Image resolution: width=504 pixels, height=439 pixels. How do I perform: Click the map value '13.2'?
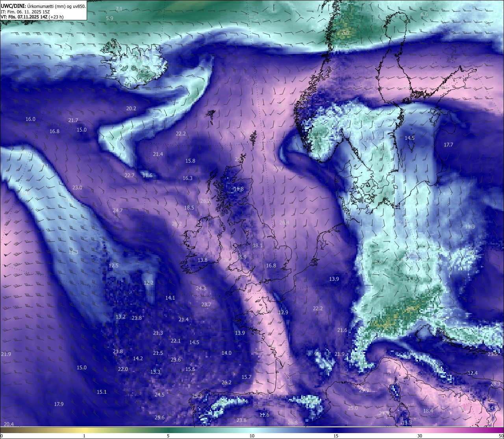(x=120, y=317)
